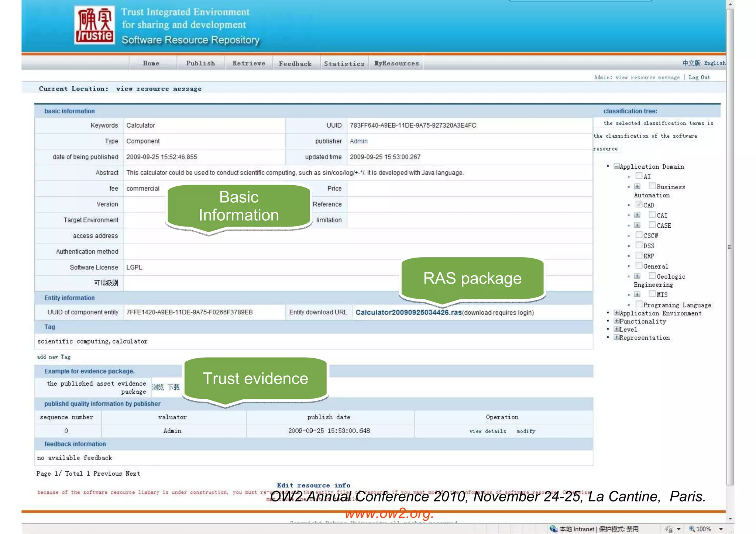This screenshot has height=534, width=756.
Task: Click the commercial fee value
Action: [x=143, y=188]
